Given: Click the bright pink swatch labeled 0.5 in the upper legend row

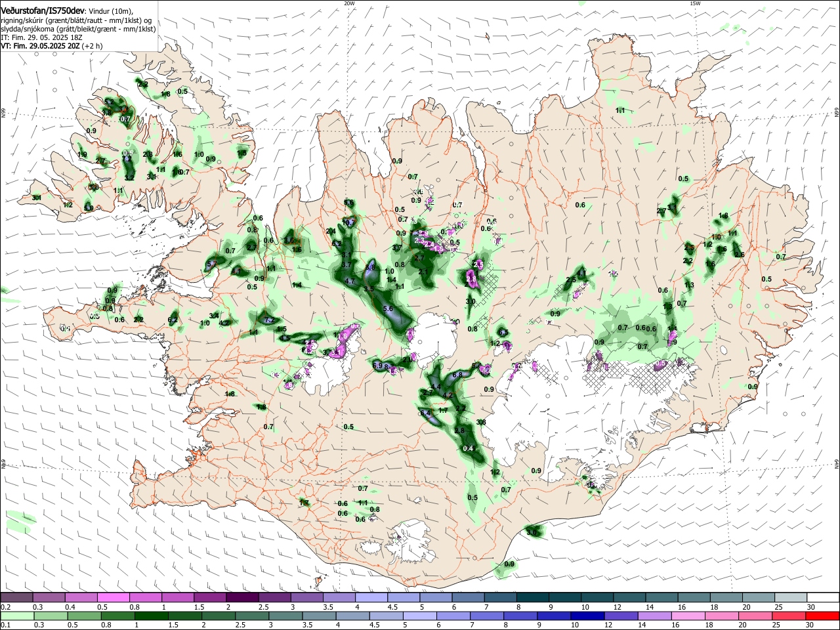Looking at the screenshot, I should coord(113,598).
